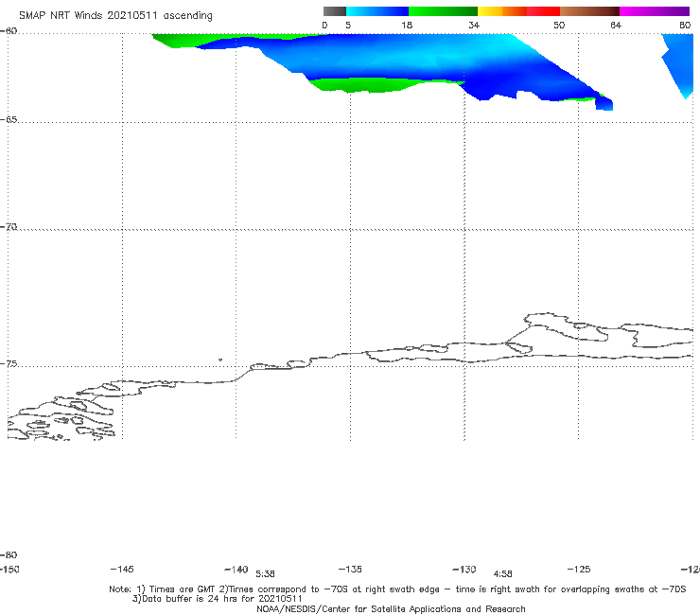Click the "NOAA/NESDIS/Center for Satellite Applications and Research" credit
The height and width of the screenshot is (615, 700).
[391, 608]
